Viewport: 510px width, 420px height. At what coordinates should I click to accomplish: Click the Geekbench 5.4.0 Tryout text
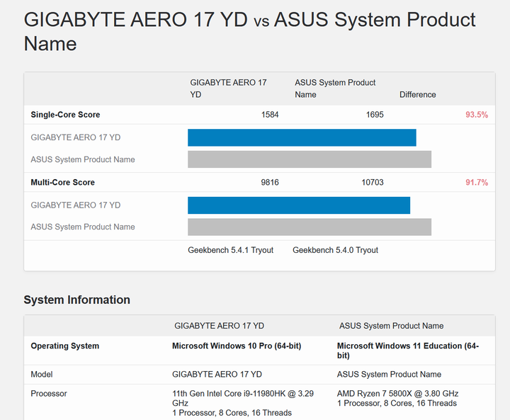[335, 250]
